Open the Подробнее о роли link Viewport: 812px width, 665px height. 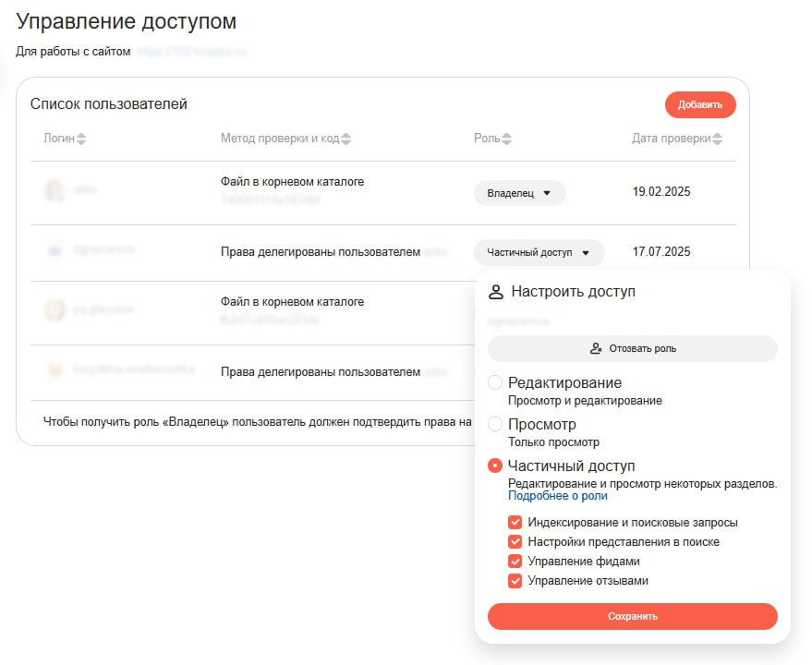point(558,496)
